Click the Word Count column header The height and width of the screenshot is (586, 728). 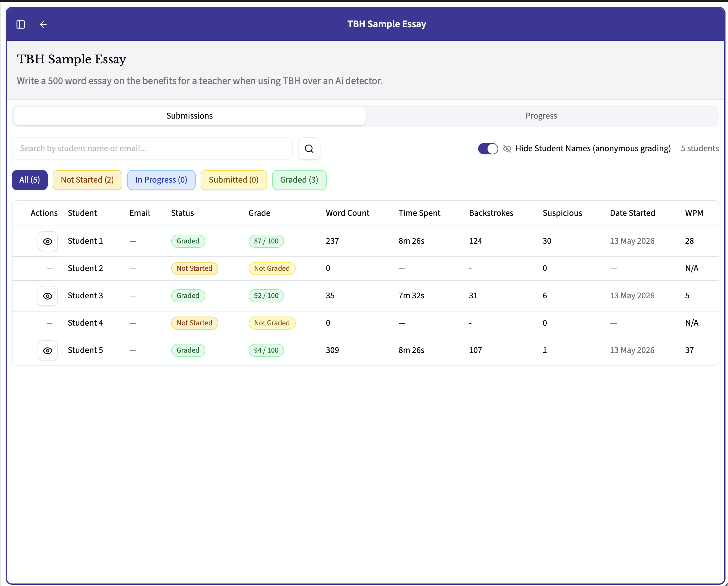click(347, 213)
